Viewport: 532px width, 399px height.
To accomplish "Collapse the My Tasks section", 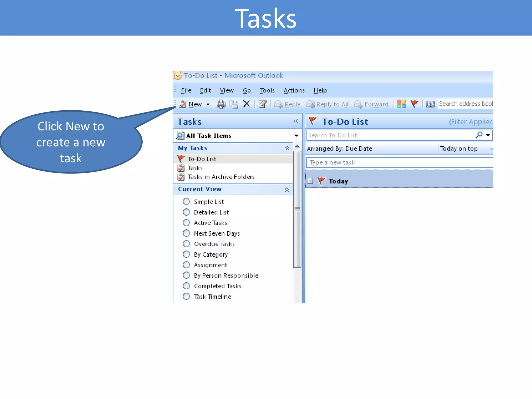I will 287,148.
